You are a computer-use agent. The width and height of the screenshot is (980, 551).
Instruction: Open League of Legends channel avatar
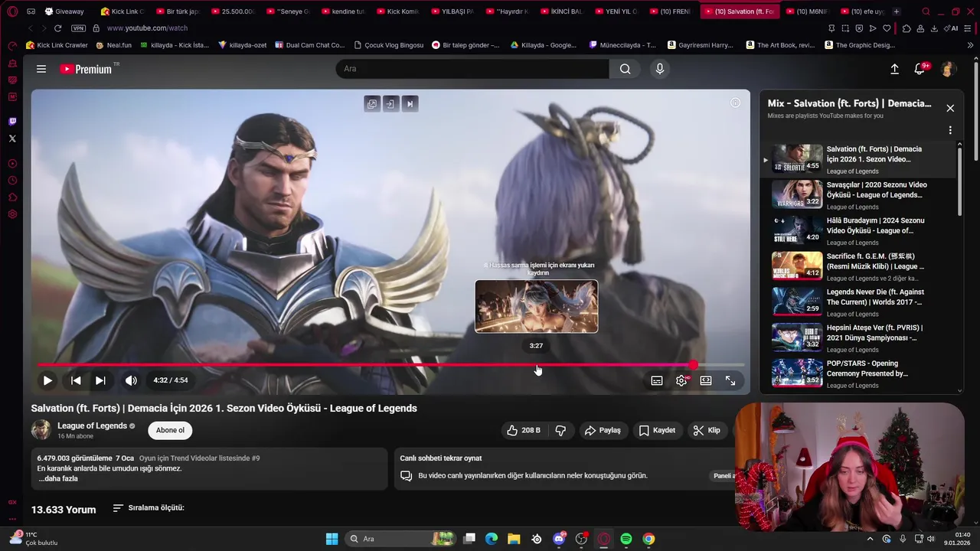point(41,430)
